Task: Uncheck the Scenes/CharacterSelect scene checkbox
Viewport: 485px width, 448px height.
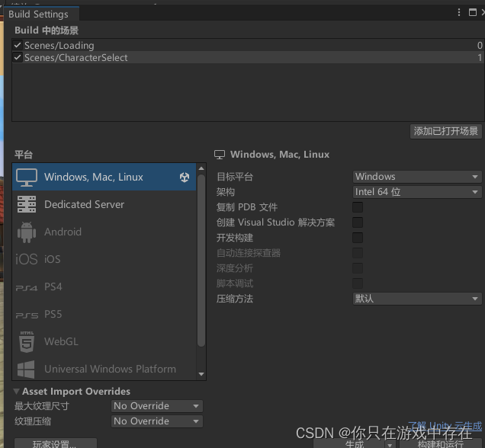Action: click(x=18, y=58)
